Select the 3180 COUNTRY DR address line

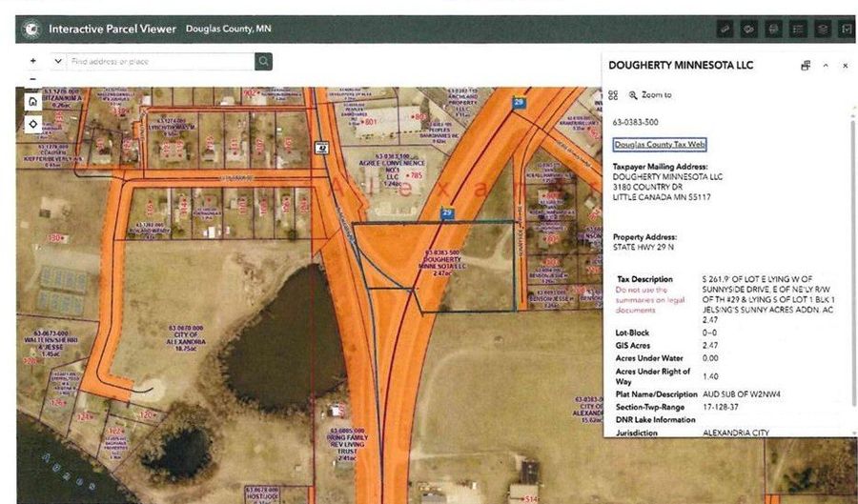(x=646, y=187)
